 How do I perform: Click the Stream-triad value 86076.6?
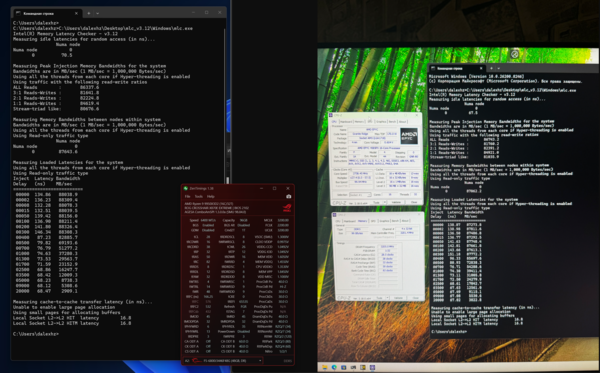pyautogui.click(x=89, y=109)
